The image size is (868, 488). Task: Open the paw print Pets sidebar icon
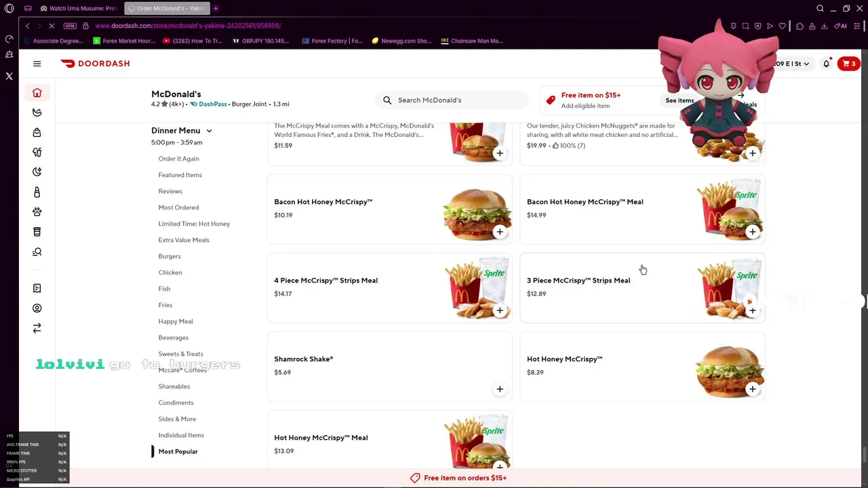coord(37,212)
